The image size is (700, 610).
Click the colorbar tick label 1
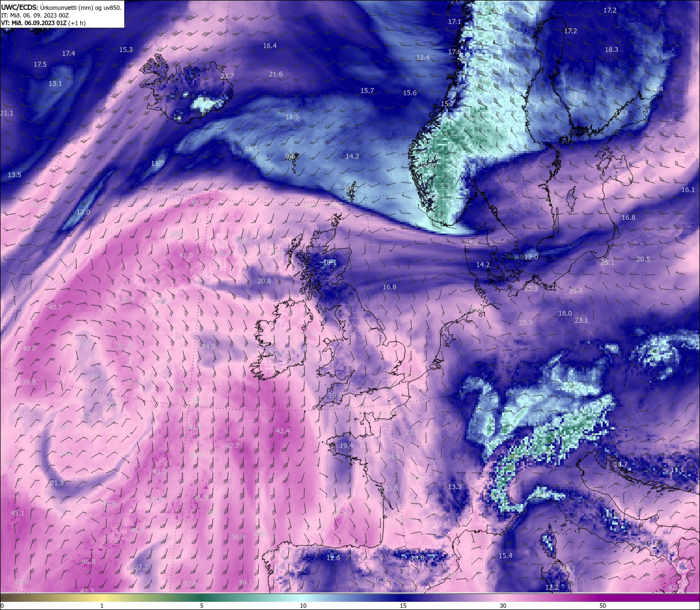[x=102, y=606]
